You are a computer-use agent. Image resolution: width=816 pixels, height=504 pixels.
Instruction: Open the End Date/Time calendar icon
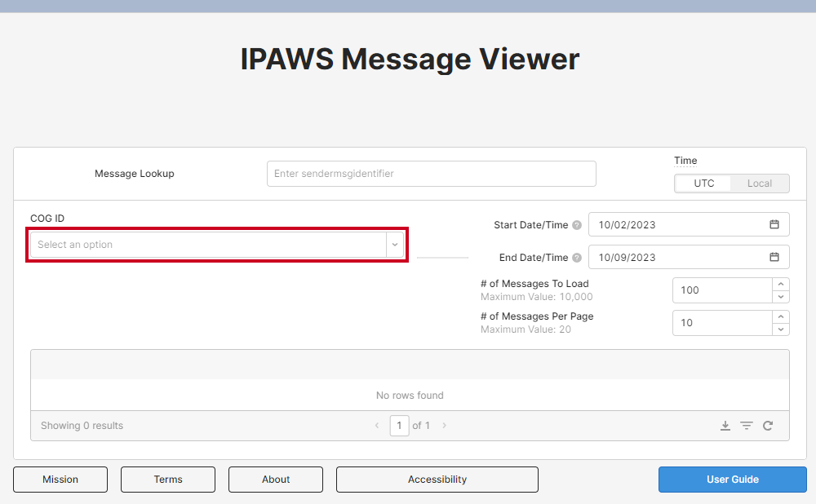(774, 257)
